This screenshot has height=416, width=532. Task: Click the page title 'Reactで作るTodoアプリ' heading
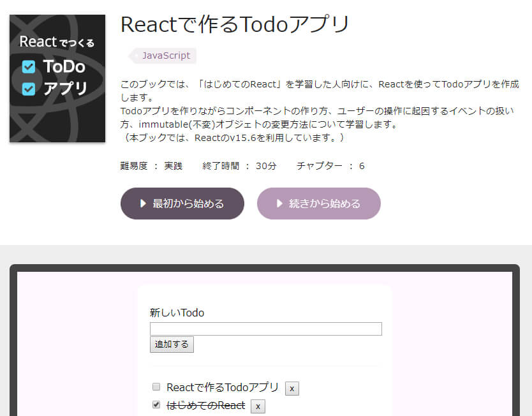pos(235,24)
